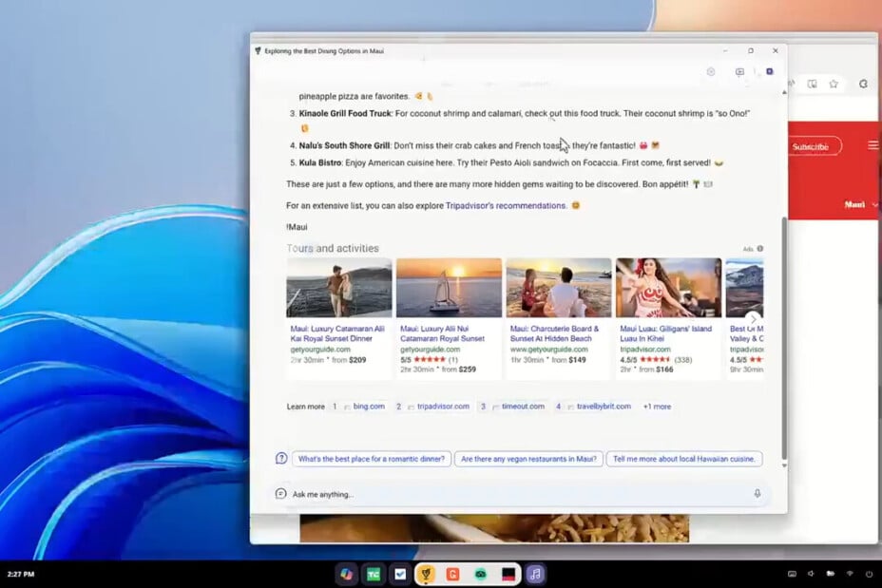This screenshot has height=588, width=882.
Task: Launch the purple music app
Action: (535, 574)
